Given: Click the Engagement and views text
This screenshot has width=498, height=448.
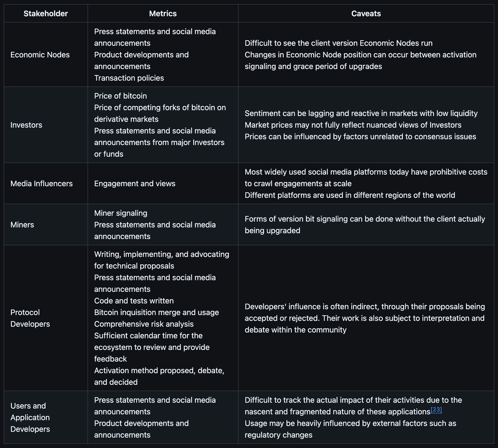Looking at the screenshot, I should click(135, 184).
